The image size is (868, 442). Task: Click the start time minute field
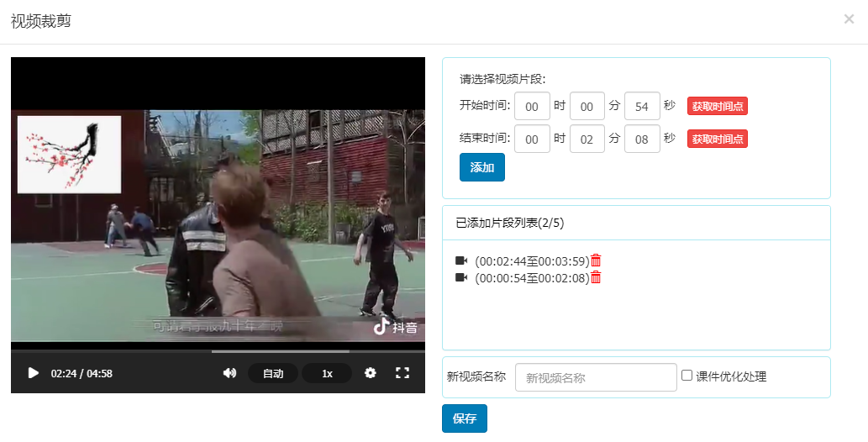587,107
